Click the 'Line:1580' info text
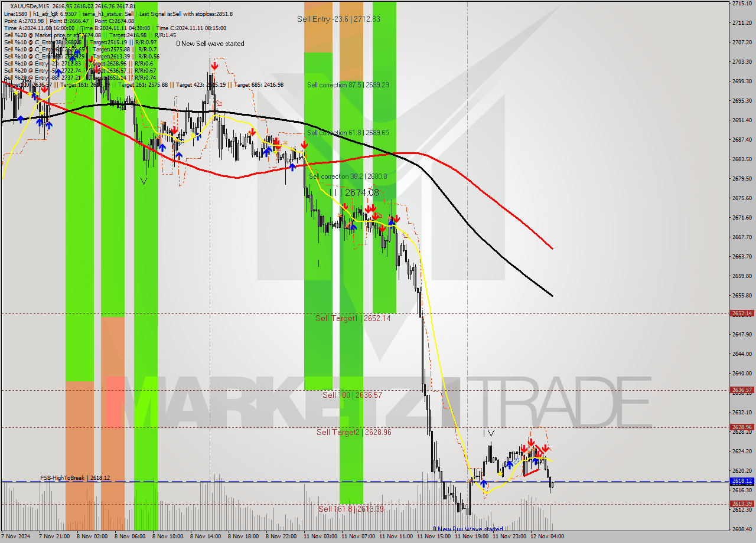This screenshot has height=543, width=756. (15, 14)
